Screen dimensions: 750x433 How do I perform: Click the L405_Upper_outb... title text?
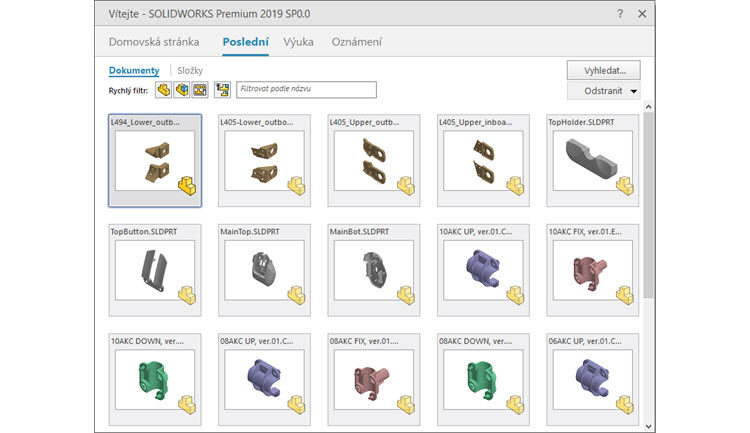click(x=364, y=122)
